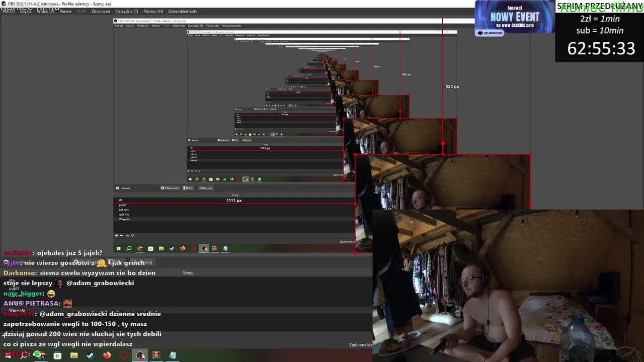Screen dimensions: 644x362
Task: Launch Opera from the bottom Windows taskbar
Action: pyautogui.click(x=123, y=355)
